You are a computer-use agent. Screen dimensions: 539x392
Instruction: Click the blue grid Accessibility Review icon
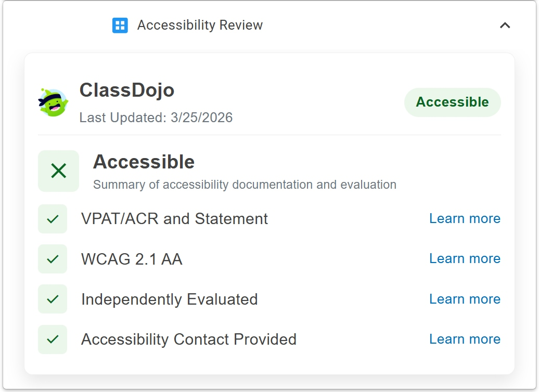[x=120, y=25]
